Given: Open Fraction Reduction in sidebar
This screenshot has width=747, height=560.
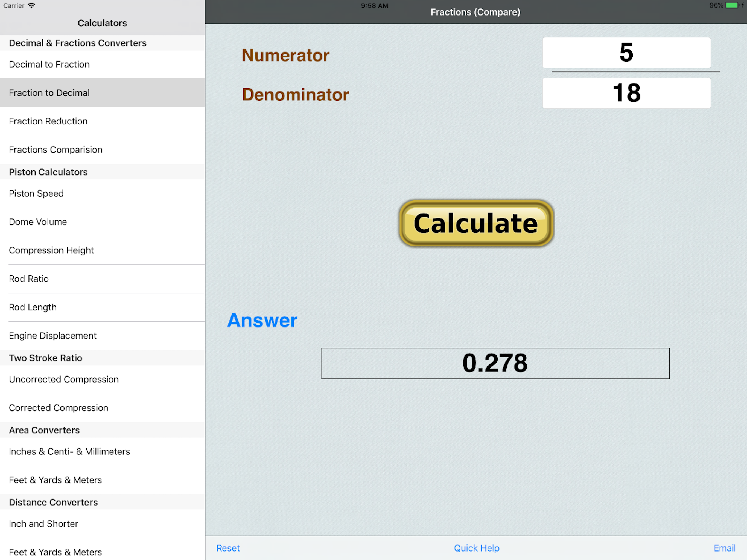Looking at the screenshot, I should point(48,121).
